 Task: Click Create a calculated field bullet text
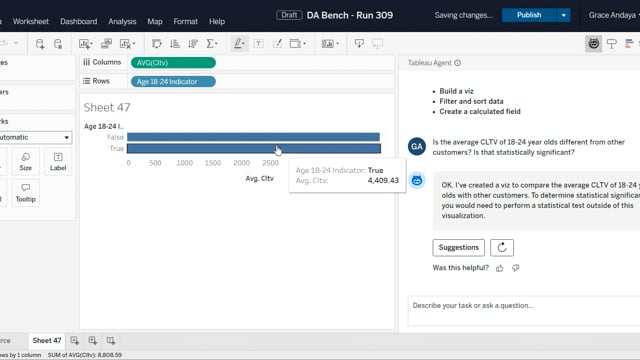click(x=480, y=111)
